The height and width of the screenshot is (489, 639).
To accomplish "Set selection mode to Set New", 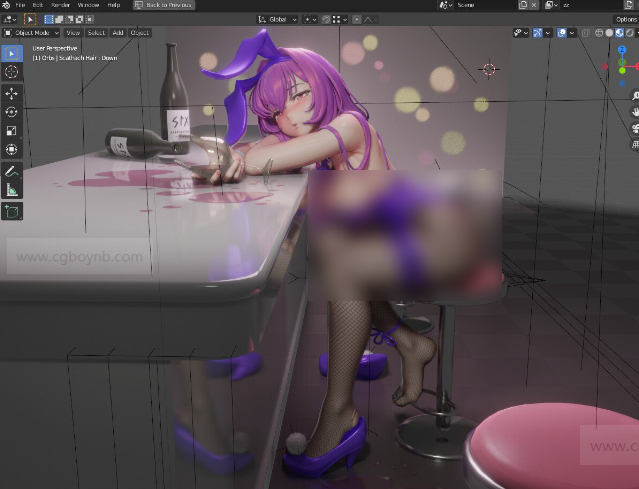I will click(x=49, y=19).
